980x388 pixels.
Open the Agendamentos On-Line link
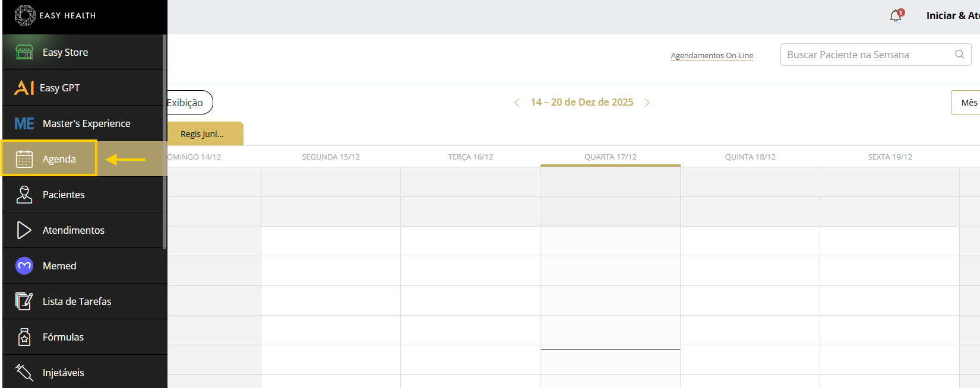click(712, 56)
